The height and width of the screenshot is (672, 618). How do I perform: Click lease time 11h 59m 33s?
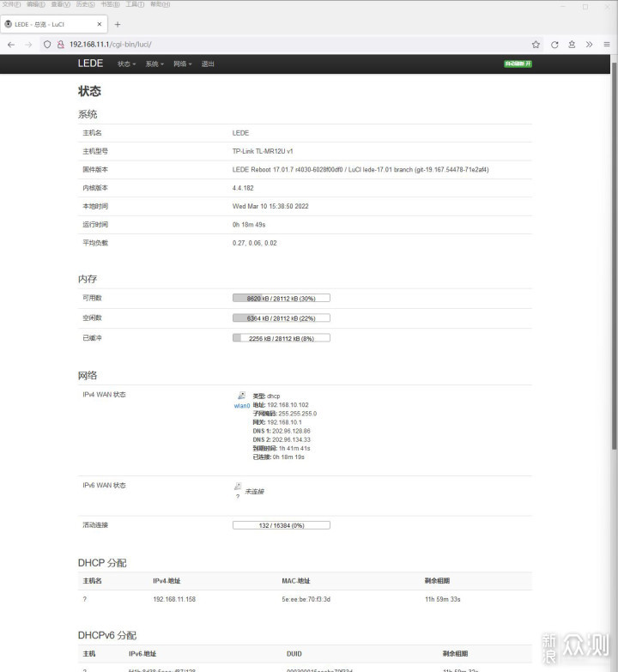tap(443, 599)
